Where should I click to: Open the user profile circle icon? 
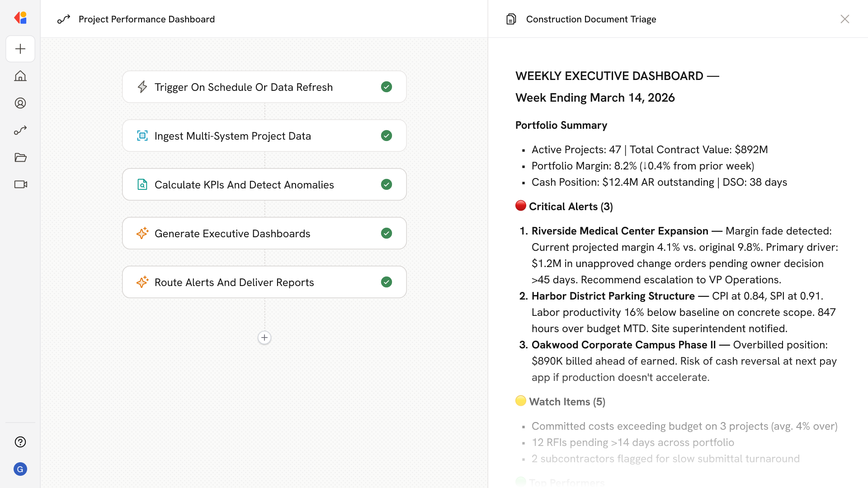pos(20,103)
